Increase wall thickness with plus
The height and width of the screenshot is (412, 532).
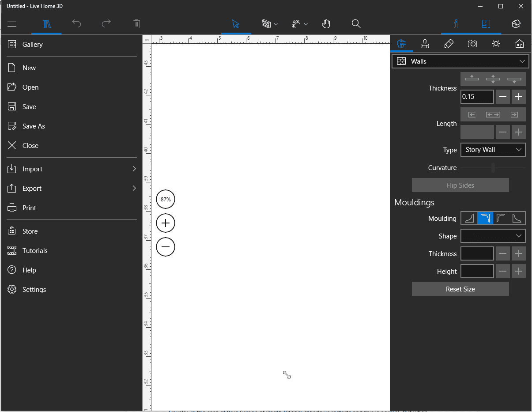pyautogui.click(x=519, y=97)
